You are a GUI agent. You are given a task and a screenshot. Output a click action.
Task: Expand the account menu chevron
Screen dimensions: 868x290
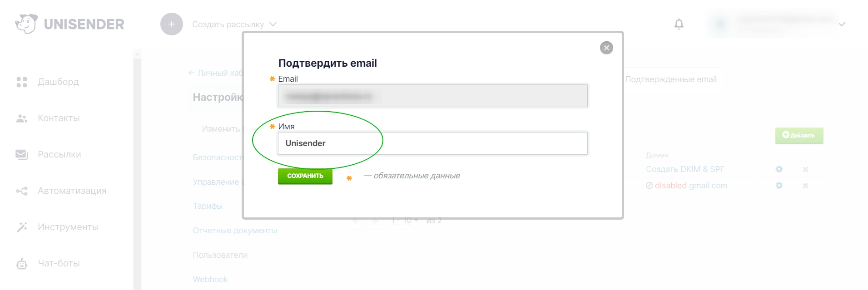point(842,25)
